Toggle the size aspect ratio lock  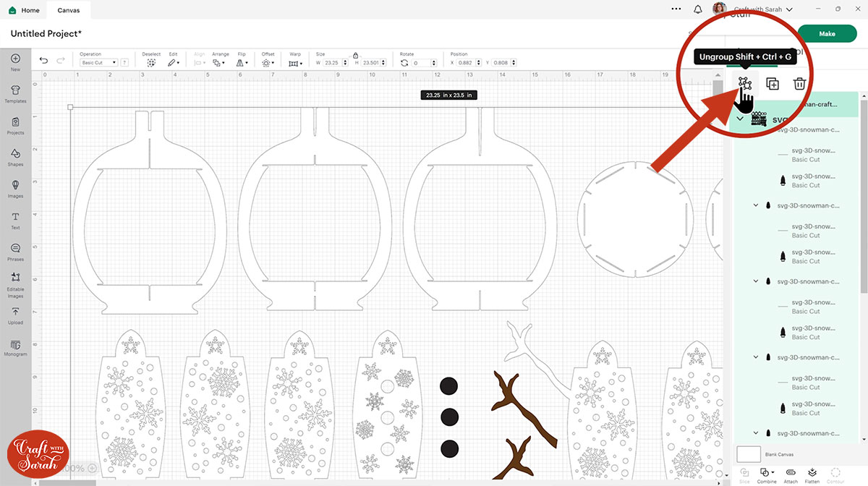point(355,55)
